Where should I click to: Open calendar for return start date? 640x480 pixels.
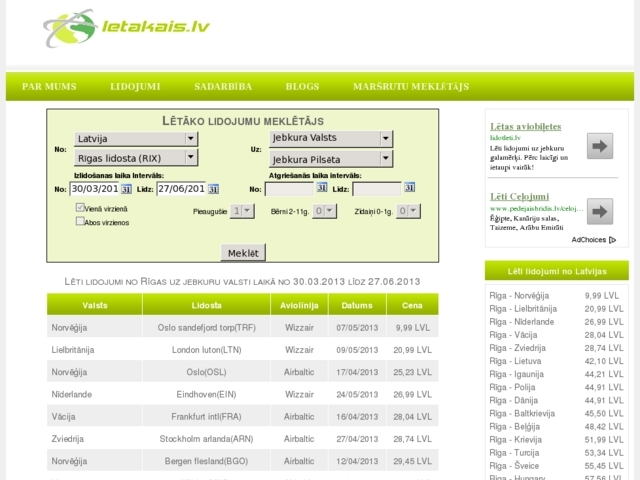(322, 187)
